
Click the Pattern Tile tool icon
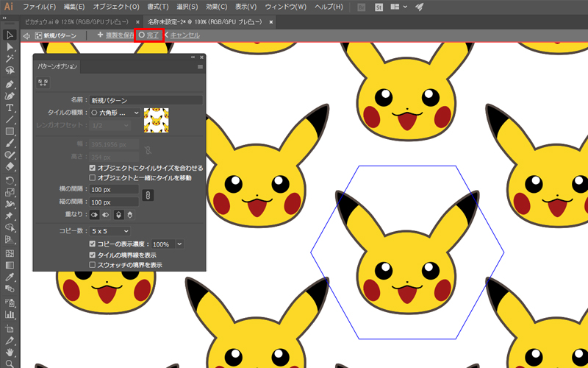click(43, 82)
